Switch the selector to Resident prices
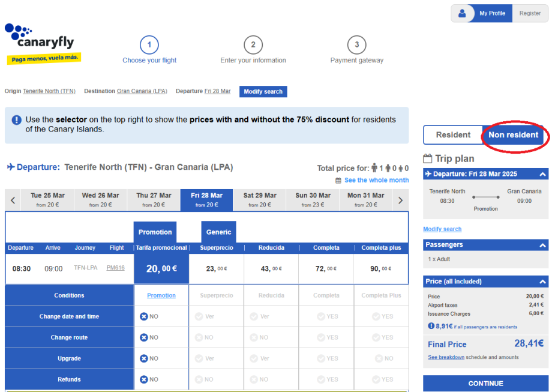The height and width of the screenshot is (392, 552). 453,135
